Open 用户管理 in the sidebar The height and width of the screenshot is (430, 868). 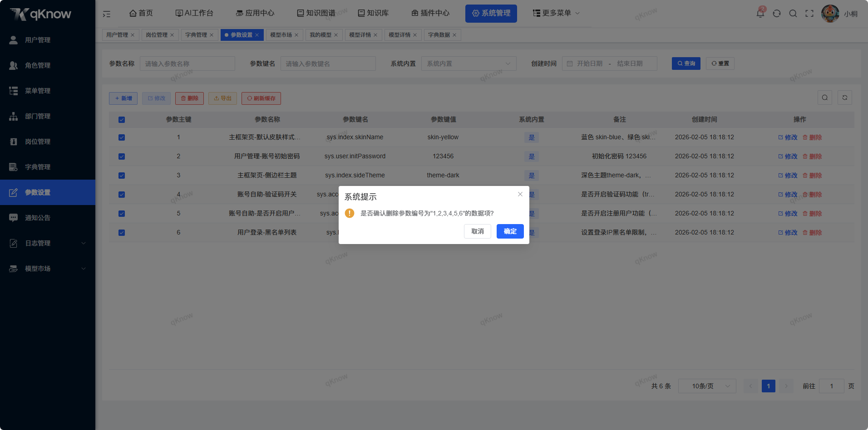pyautogui.click(x=48, y=40)
